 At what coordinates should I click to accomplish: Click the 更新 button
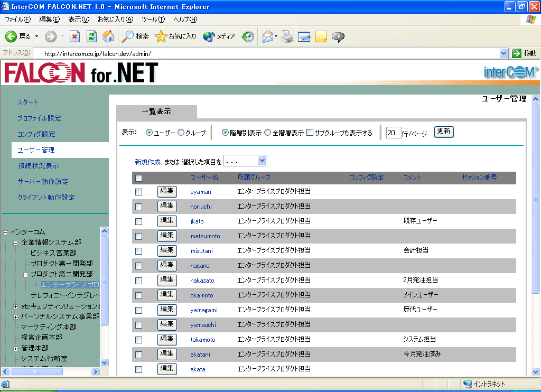(x=444, y=132)
